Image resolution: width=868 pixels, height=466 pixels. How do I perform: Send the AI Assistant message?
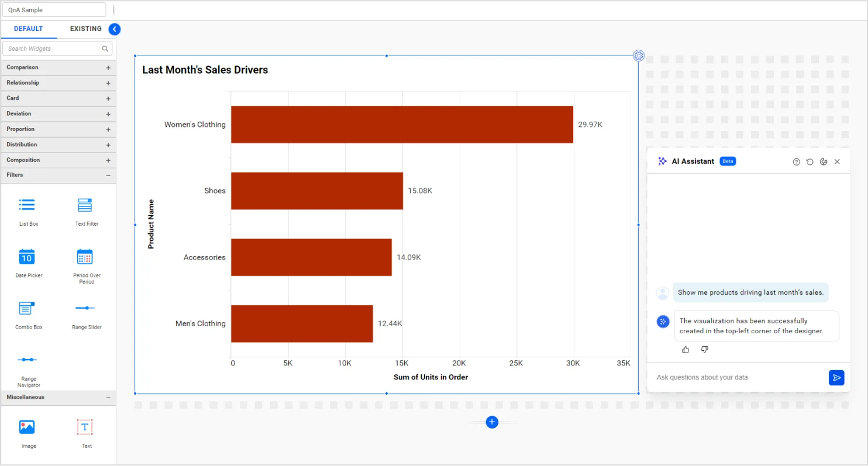[836, 378]
